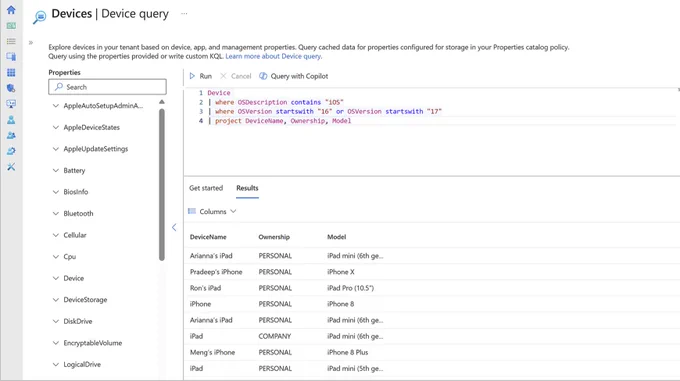
Task: Click the iPhone 8 Plus model cell
Action: pos(347,352)
